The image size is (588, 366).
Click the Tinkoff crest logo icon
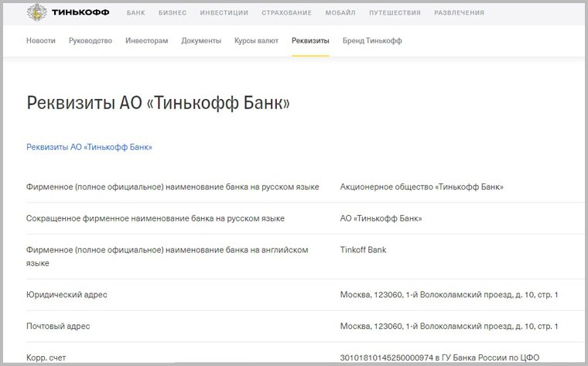pos(37,12)
